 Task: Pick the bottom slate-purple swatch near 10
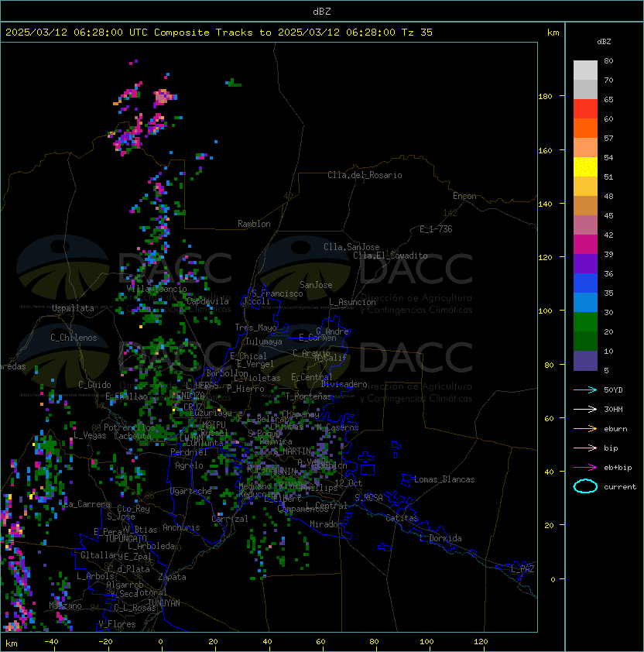[x=585, y=361]
